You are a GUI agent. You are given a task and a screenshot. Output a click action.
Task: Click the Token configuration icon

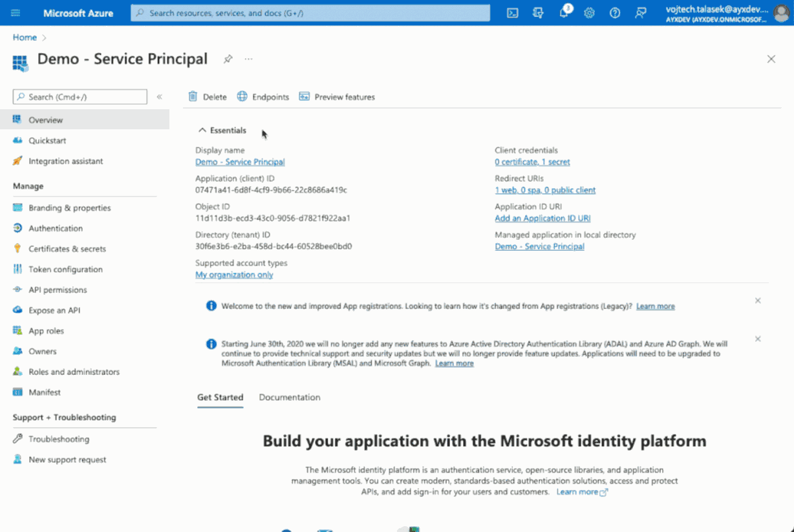(17, 269)
